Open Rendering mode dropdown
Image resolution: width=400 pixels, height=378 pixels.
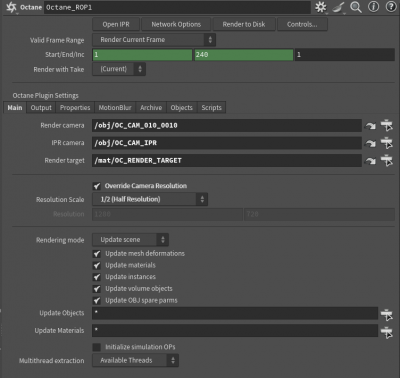pos(130,240)
